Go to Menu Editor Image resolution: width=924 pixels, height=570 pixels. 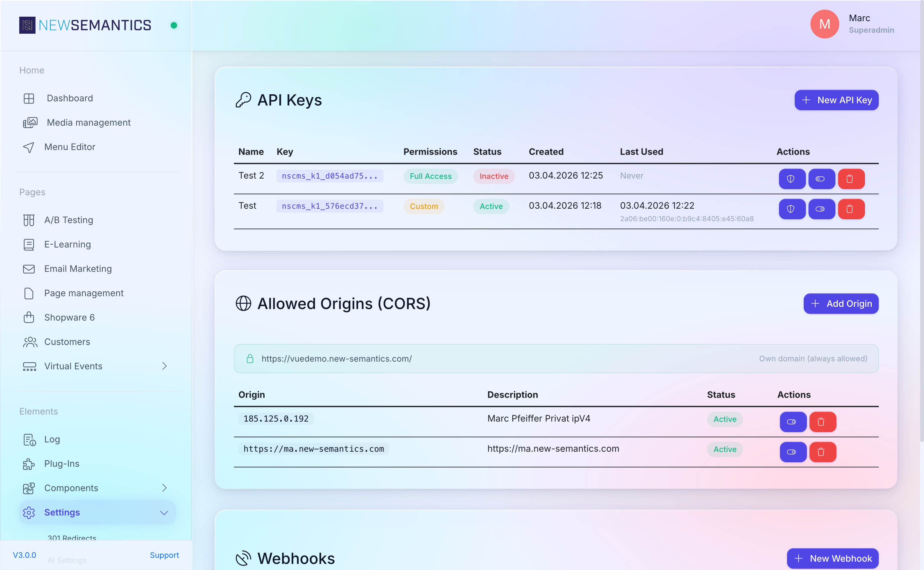tap(97, 147)
